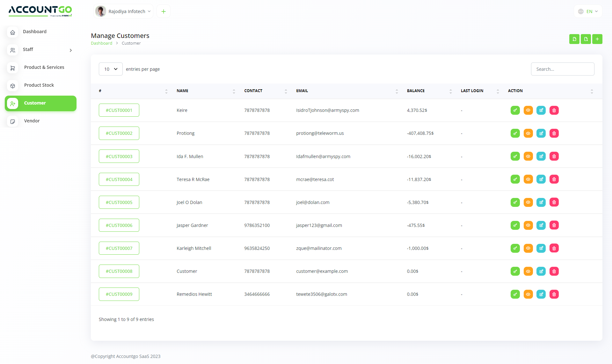Open the #CUST00005 link
The height and width of the screenshot is (364, 612).
point(119,202)
